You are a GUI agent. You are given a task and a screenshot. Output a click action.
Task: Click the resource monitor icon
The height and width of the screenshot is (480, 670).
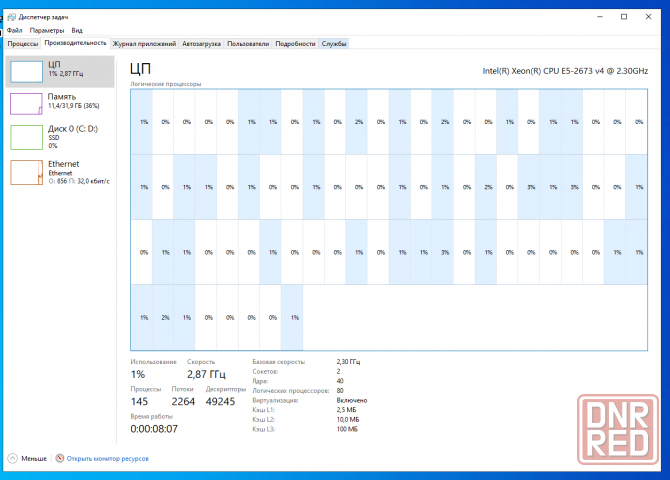60,458
